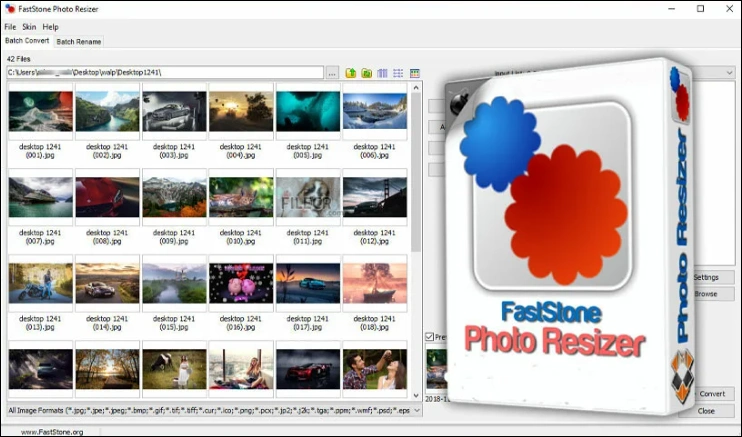Open the File menu

point(10,27)
